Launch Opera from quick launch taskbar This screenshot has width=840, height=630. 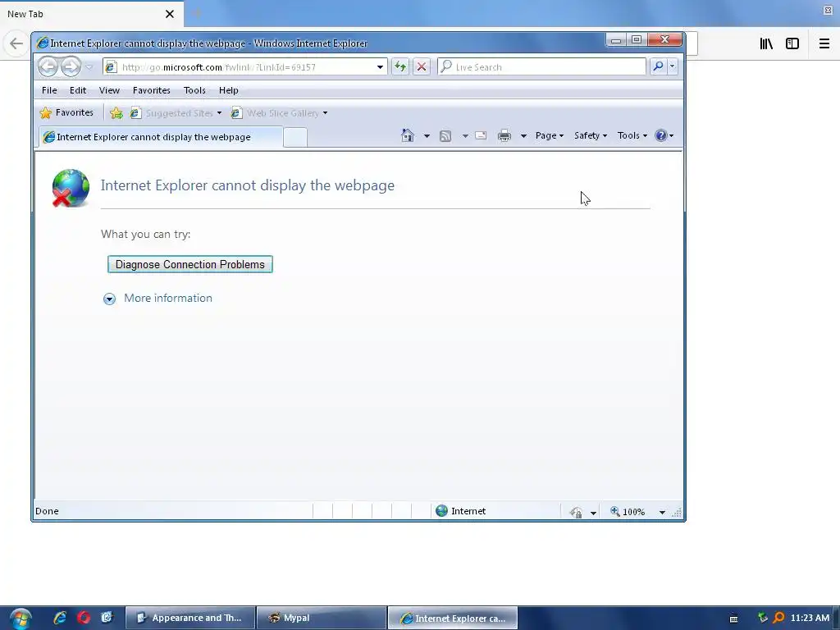pos(84,618)
